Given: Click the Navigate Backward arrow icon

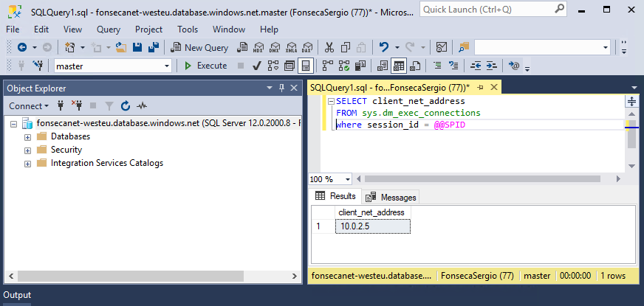Looking at the screenshot, I should [x=22, y=48].
